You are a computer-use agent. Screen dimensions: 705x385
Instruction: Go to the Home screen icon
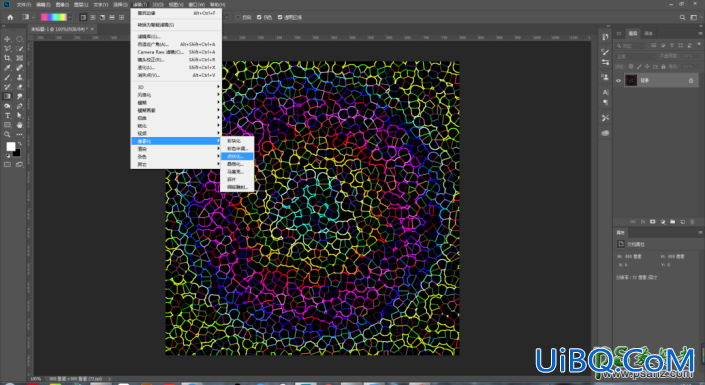(10, 18)
